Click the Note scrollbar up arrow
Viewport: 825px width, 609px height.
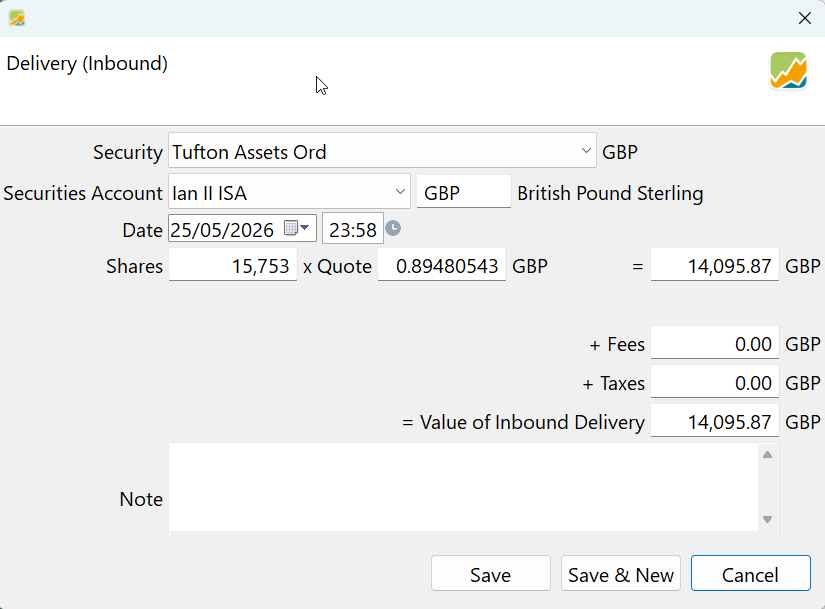tap(768, 455)
